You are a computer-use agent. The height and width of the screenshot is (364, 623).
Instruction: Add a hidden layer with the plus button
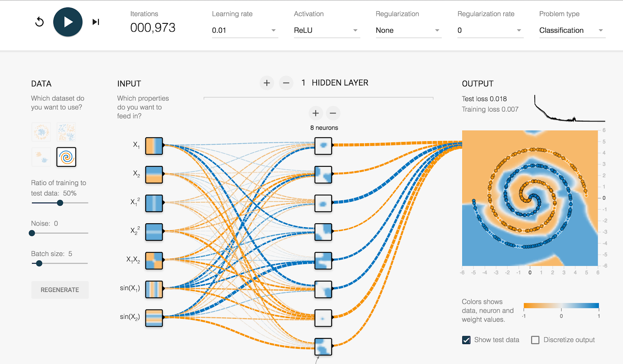[x=267, y=83]
